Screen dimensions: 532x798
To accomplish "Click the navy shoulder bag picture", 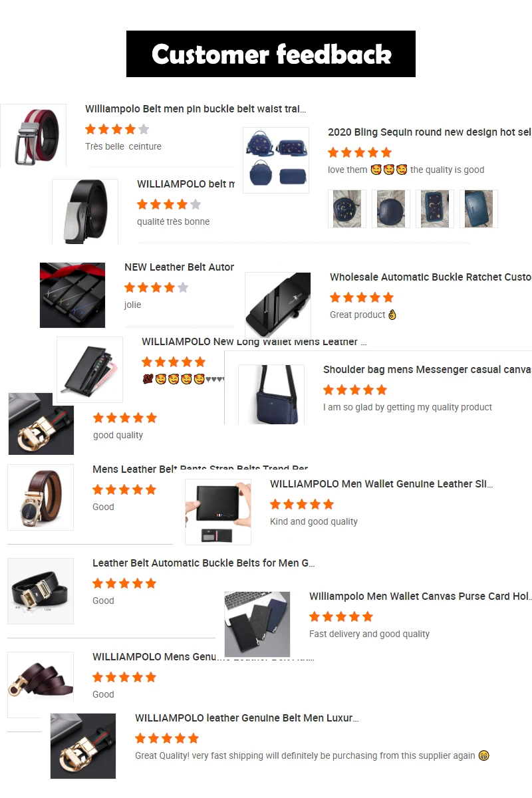I will [271, 394].
